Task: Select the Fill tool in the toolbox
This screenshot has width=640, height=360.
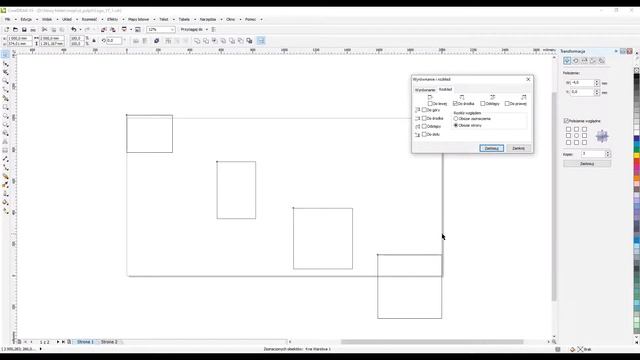Action: point(5,202)
